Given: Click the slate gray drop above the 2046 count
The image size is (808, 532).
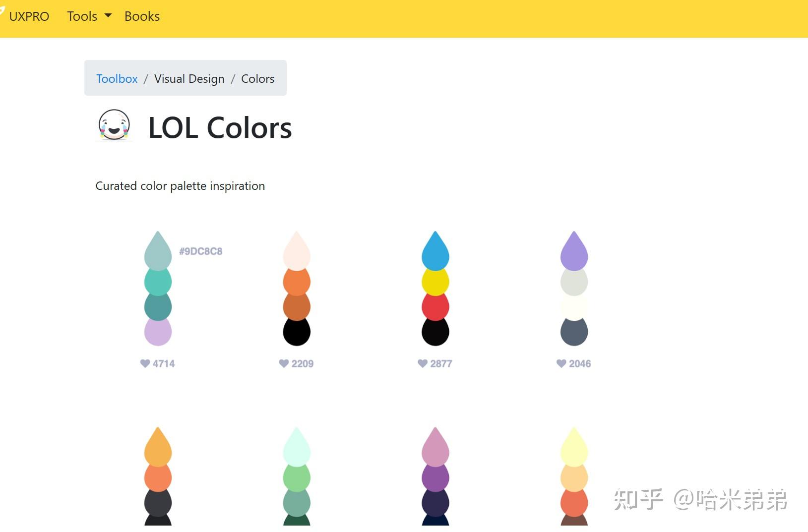Looking at the screenshot, I should pos(574,332).
